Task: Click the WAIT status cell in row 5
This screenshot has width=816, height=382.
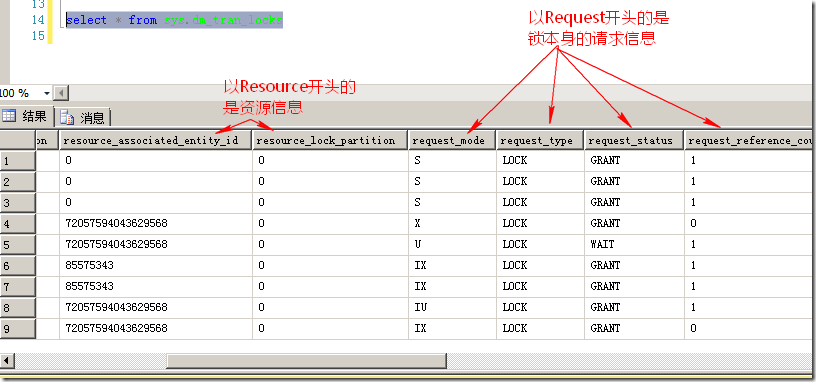Action: (x=634, y=245)
